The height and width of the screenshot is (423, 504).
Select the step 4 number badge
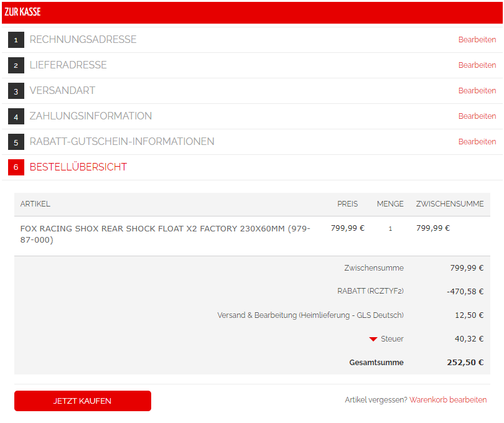pos(16,116)
